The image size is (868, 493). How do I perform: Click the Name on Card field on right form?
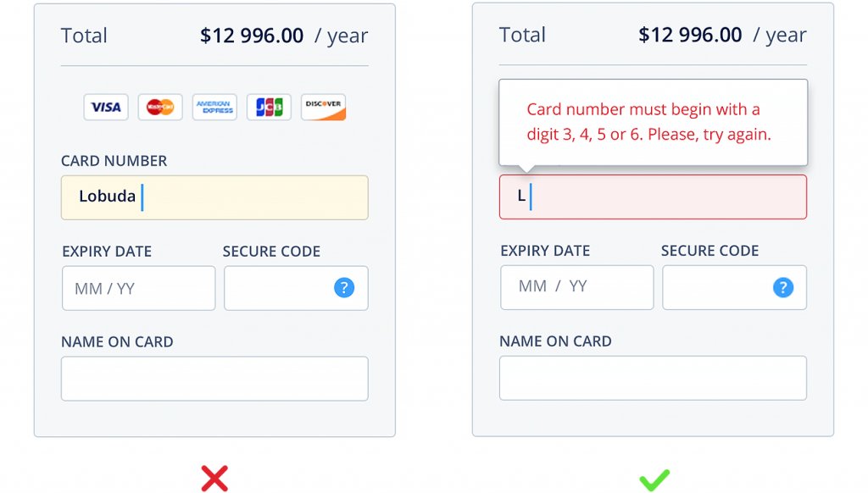point(654,378)
